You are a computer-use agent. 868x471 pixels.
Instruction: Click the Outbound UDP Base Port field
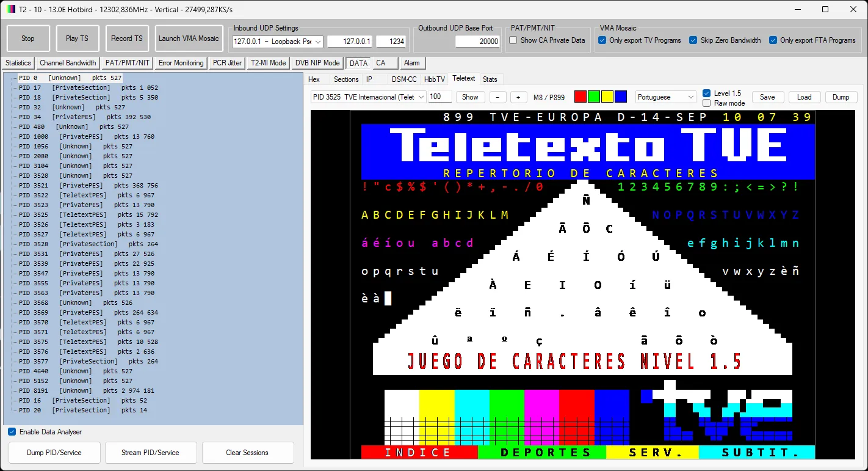477,41
